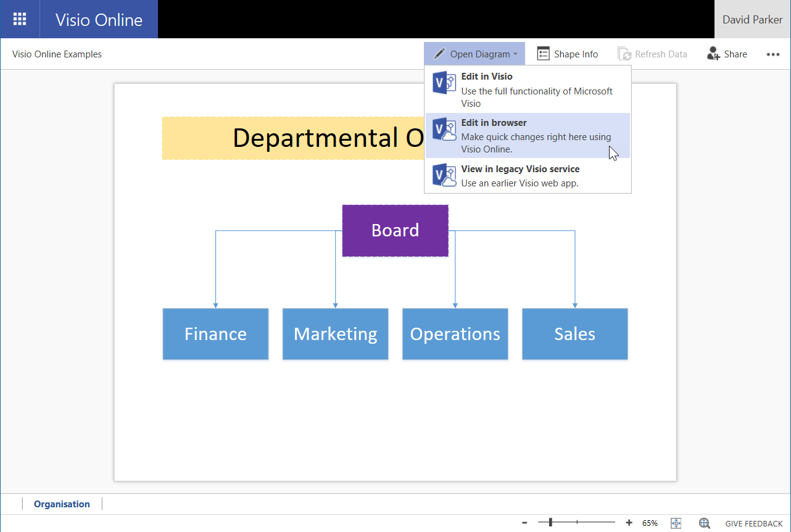
Task: Open Visio Online Examples breadcrumb
Action: (x=57, y=54)
